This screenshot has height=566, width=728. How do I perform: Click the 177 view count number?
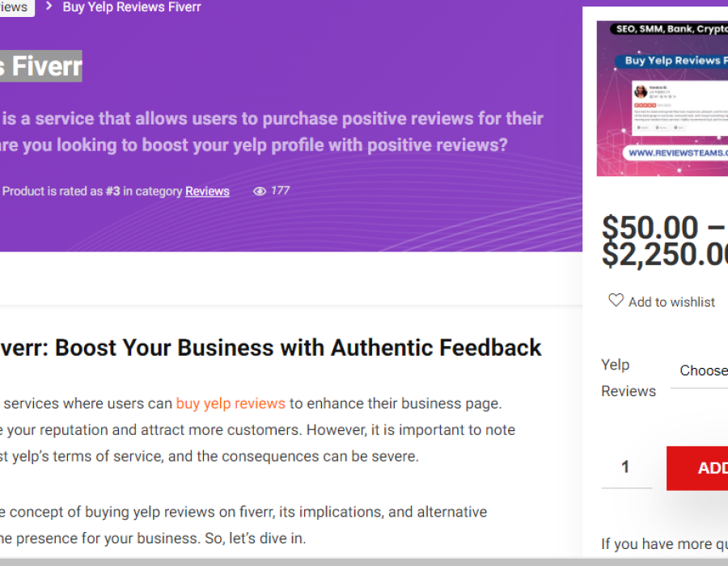(281, 191)
